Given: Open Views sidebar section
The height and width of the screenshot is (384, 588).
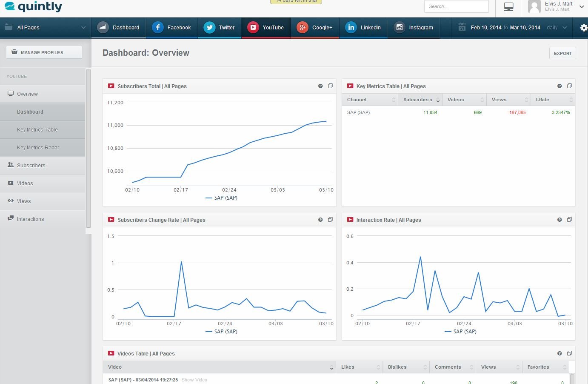Looking at the screenshot, I should point(43,201).
